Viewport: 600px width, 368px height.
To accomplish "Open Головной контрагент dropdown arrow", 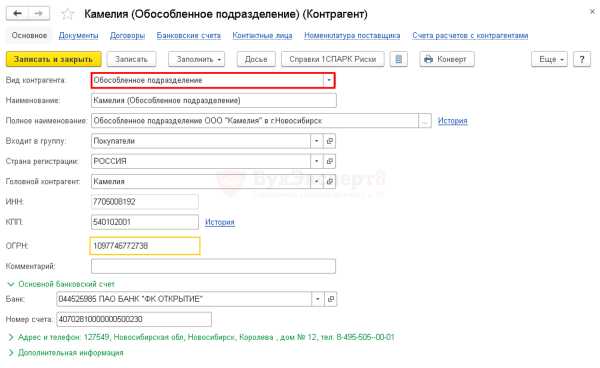I will [x=316, y=182].
